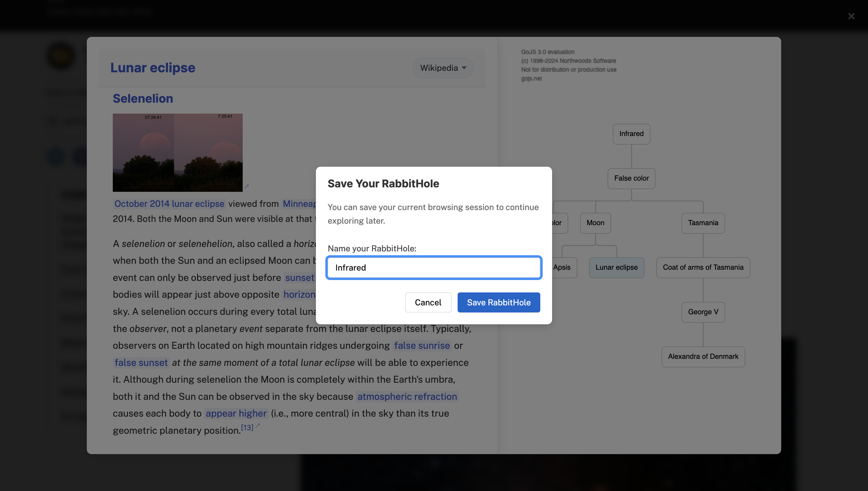Click the external link arrow beside image
868x491 pixels.
[246, 186]
